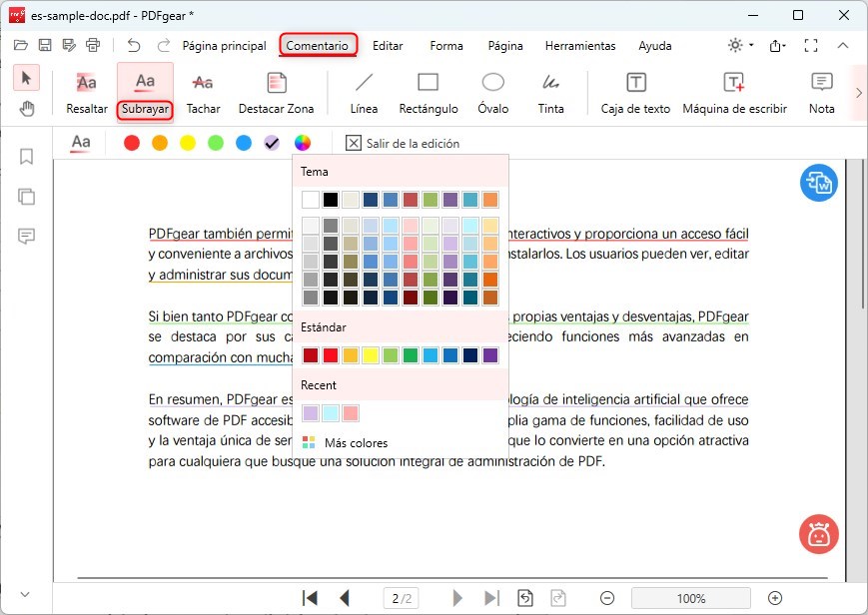Viewport: 868px width, 615px height.
Task: Select the Línea drawing tool
Action: [x=364, y=92]
